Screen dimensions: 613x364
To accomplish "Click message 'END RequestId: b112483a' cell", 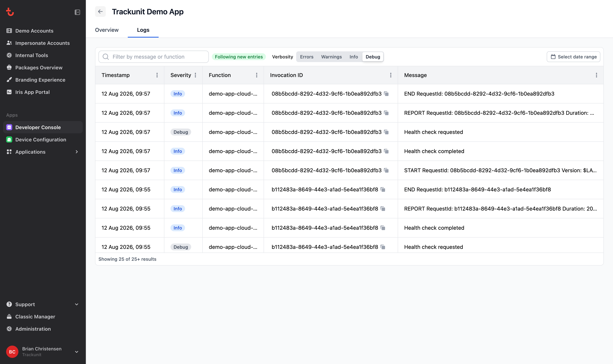I will pyautogui.click(x=500, y=189).
